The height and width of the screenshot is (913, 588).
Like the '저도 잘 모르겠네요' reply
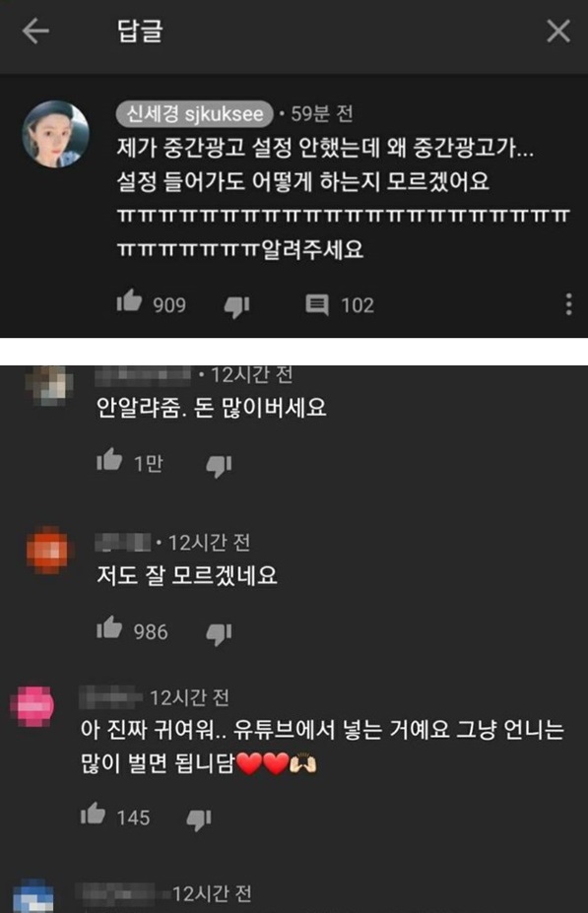(x=109, y=627)
